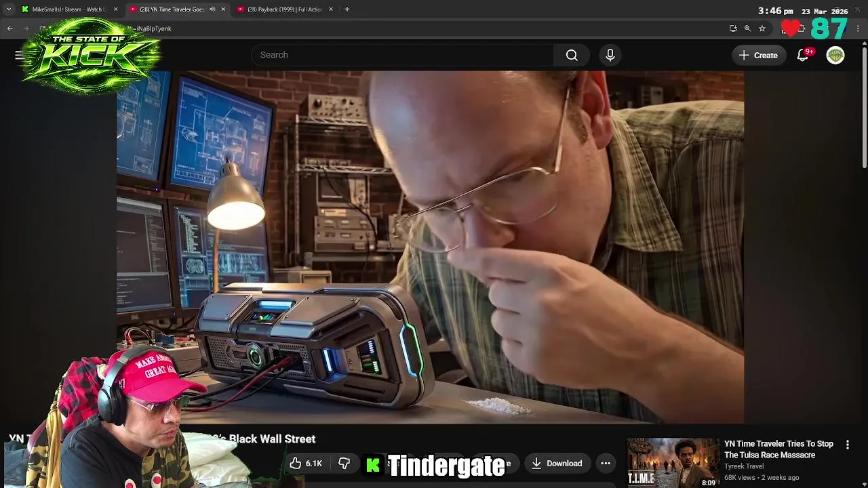Open the browser zoom magnifier icon

747,28
